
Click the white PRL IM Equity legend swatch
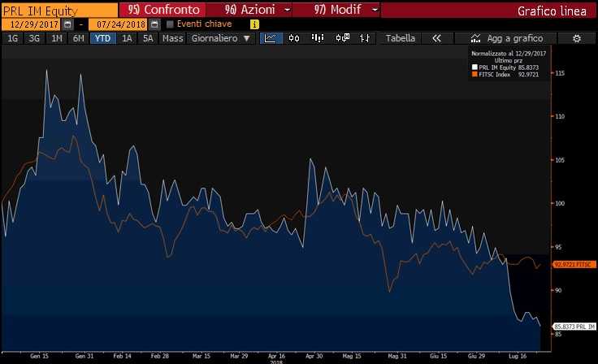(474, 67)
